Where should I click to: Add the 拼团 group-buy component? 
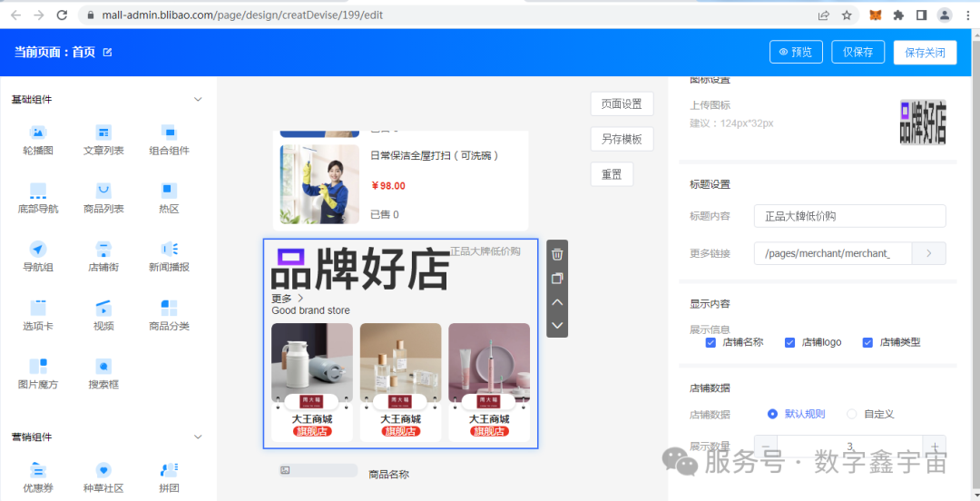point(170,478)
